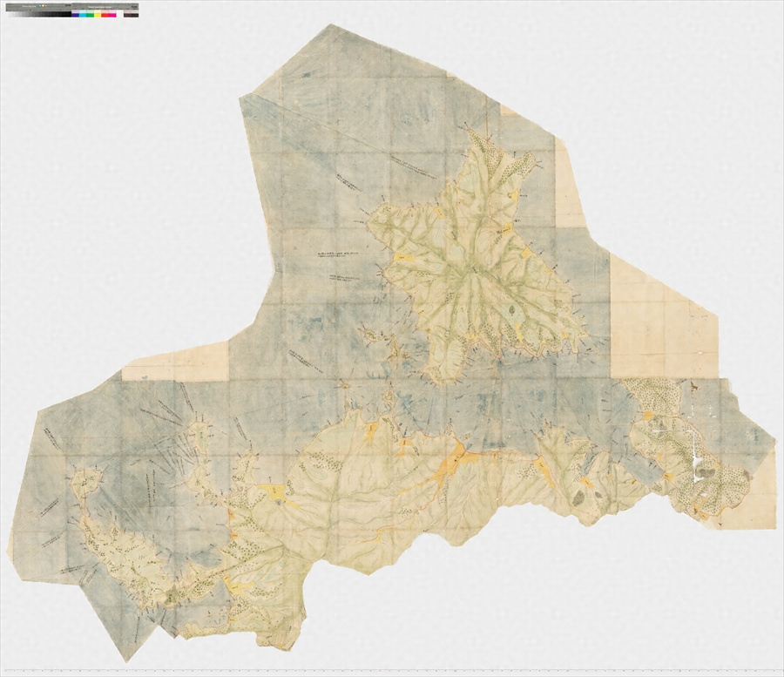Click the center of the star-shaped island
Screen dimensions: 784x677
476,277
